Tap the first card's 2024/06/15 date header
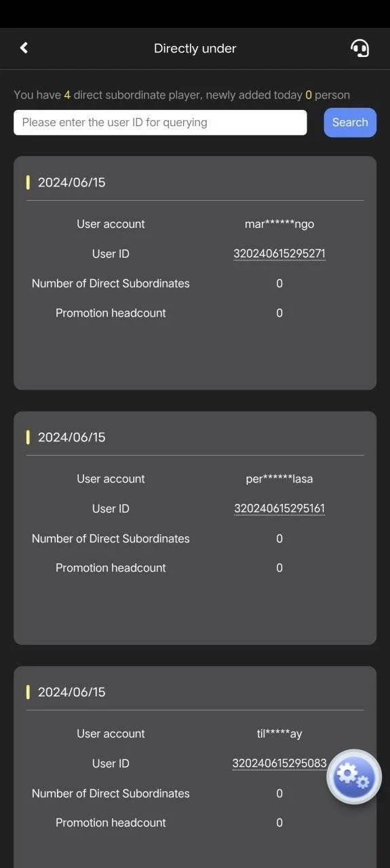 pyautogui.click(x=71, y=182)
